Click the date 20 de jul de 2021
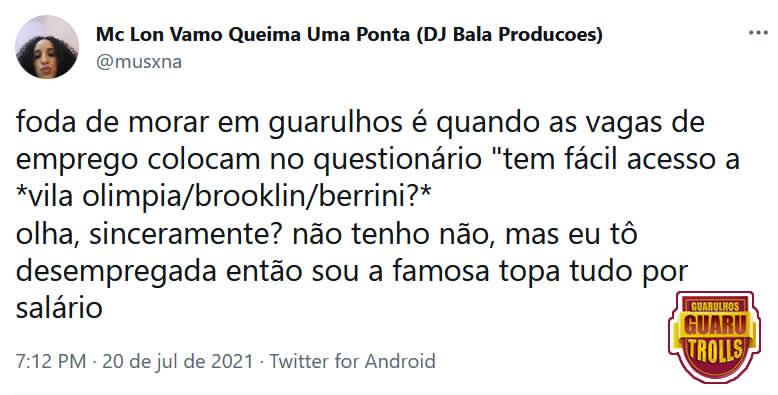The width and height of the screenshot is (778, 395). click(x=178, y=361)
